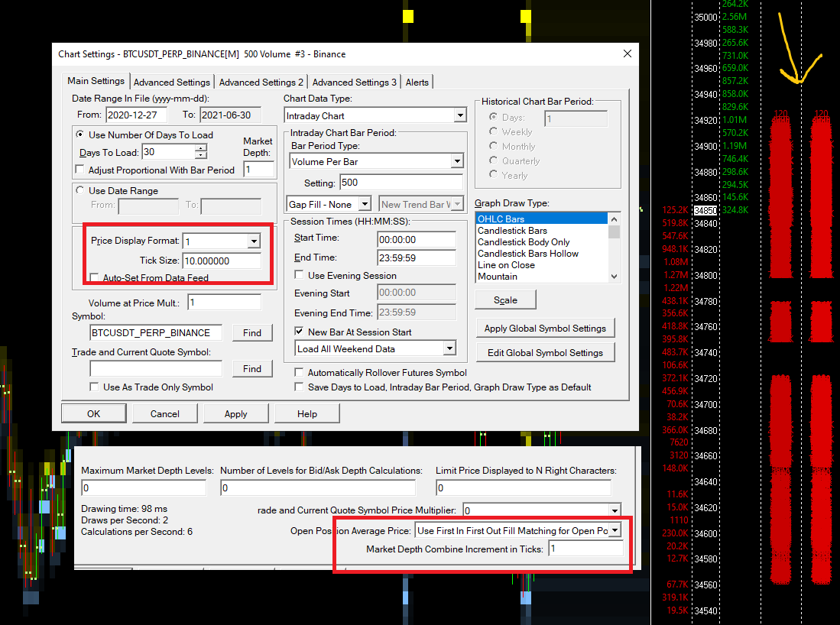Image resolution: width=840 pixels, height=625 pixels.
Task: Edit the Tick Size field
Action: (x=221, y=261)
